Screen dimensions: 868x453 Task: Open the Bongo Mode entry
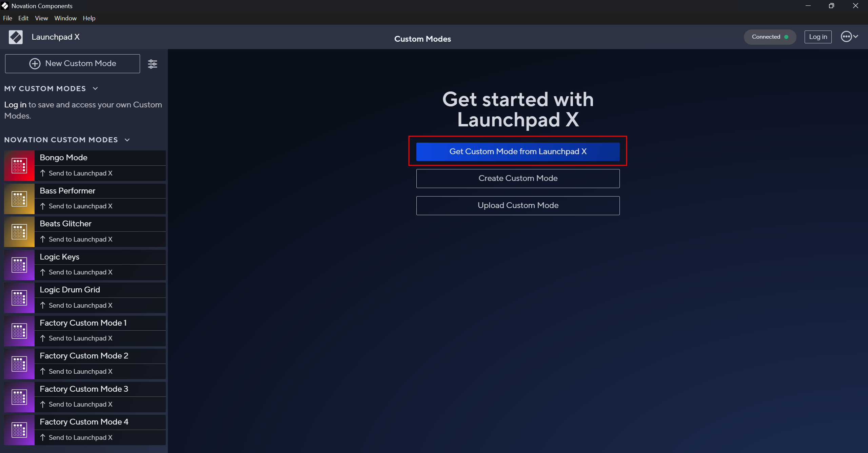[100, 158]
